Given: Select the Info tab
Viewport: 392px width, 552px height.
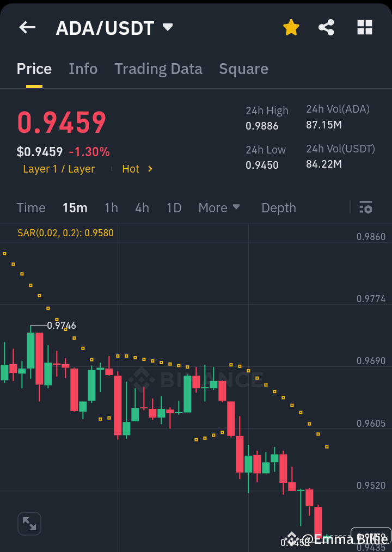Looking at the screenshot, I should (83, 69).
